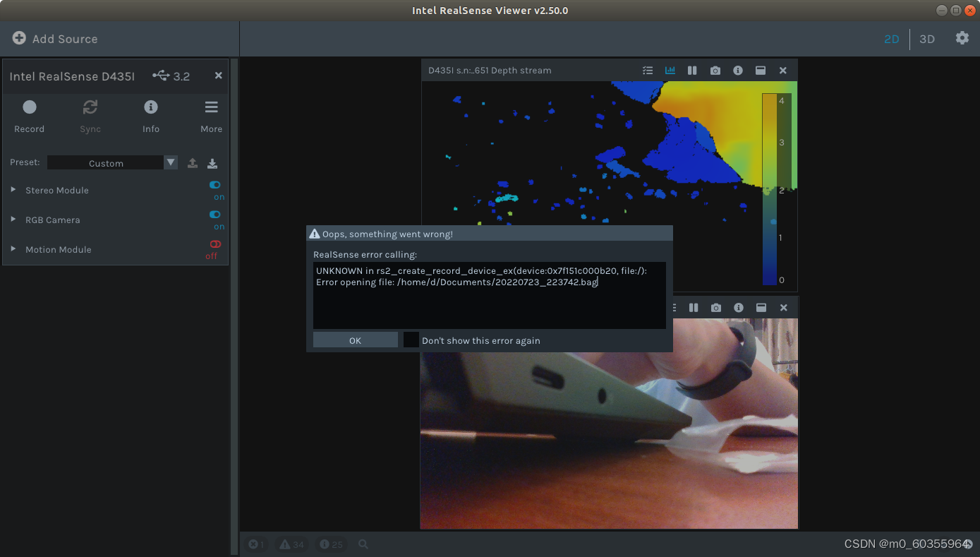Click the save-preset download icon
The height and width of the screenshot is (557, 980).
click(212, 162)
